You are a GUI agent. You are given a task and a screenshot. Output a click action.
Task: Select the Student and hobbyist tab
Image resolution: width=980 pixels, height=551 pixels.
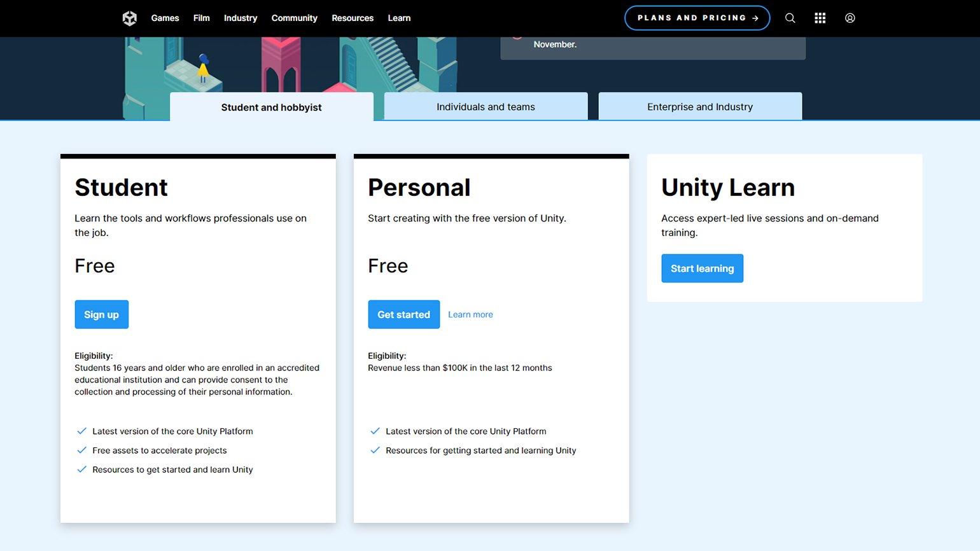coord(271,108)
